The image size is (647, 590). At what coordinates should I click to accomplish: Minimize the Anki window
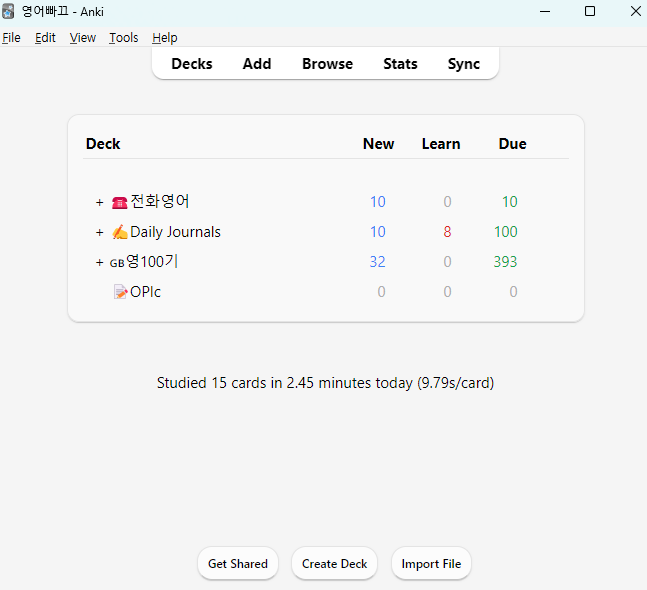point(545,12)
